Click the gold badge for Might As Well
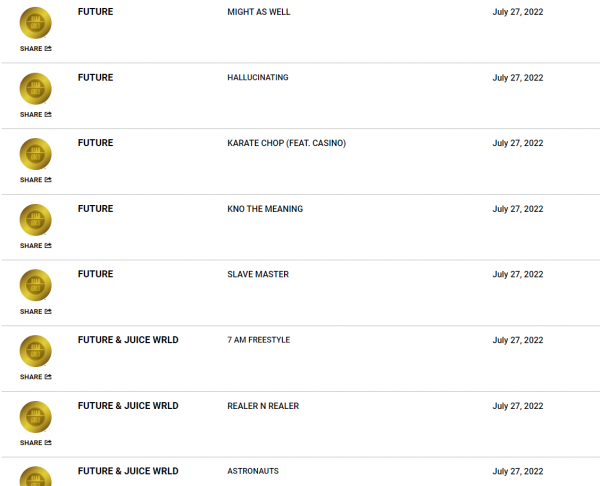 click(36, 23)
